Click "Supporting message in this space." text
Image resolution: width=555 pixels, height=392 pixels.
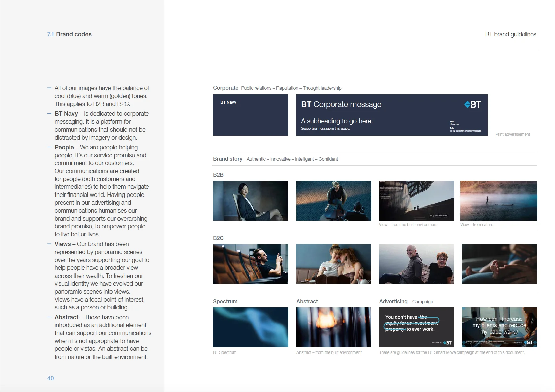pyautogui.click(x=325, y=129)
